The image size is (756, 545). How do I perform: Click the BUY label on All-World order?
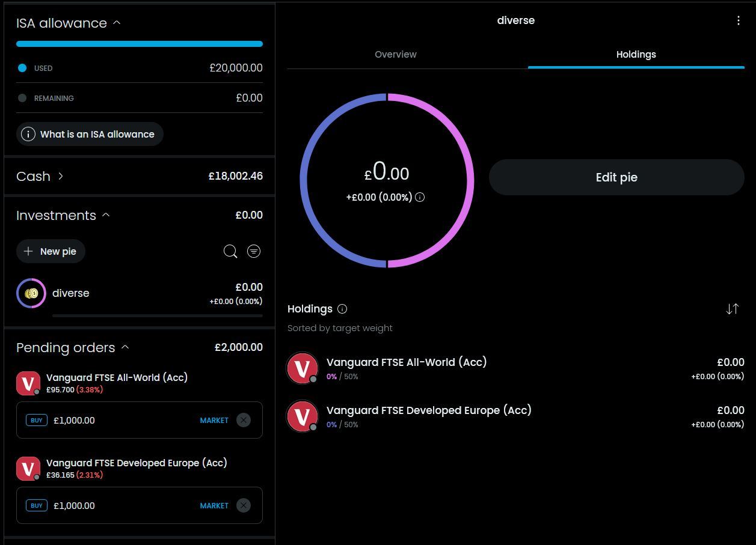(x=37, y=420)
